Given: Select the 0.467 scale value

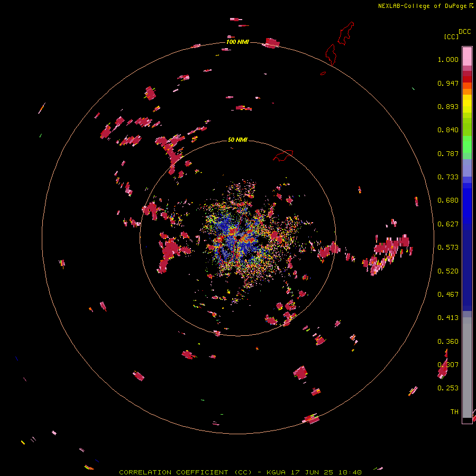Looking at the screenshot, I should (448, 295).
